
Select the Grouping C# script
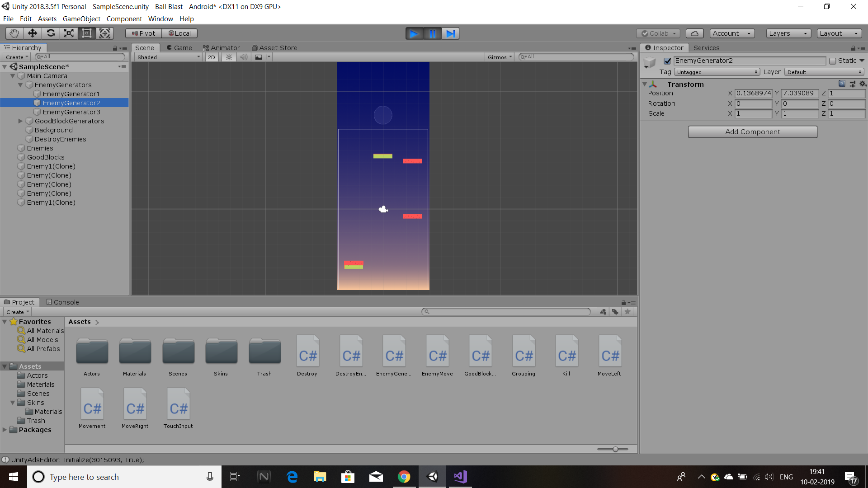coord(524,356)
